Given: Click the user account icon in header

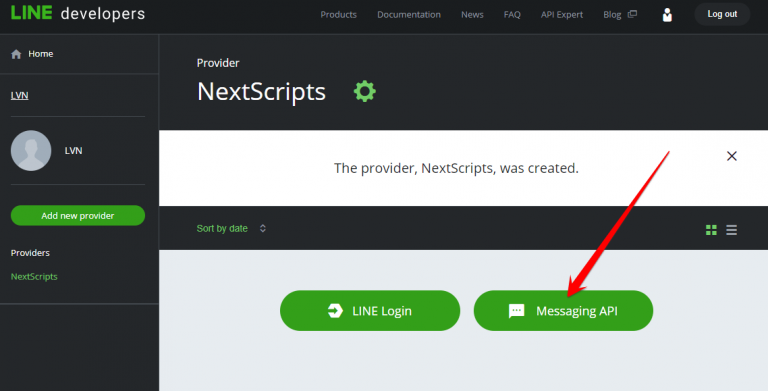Looking at the screenshot, I should [x=667, y=15].
